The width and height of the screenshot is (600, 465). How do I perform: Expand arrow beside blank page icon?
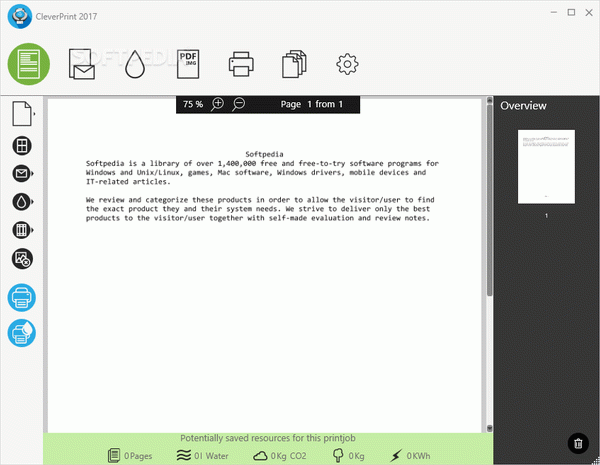point(34,114)
